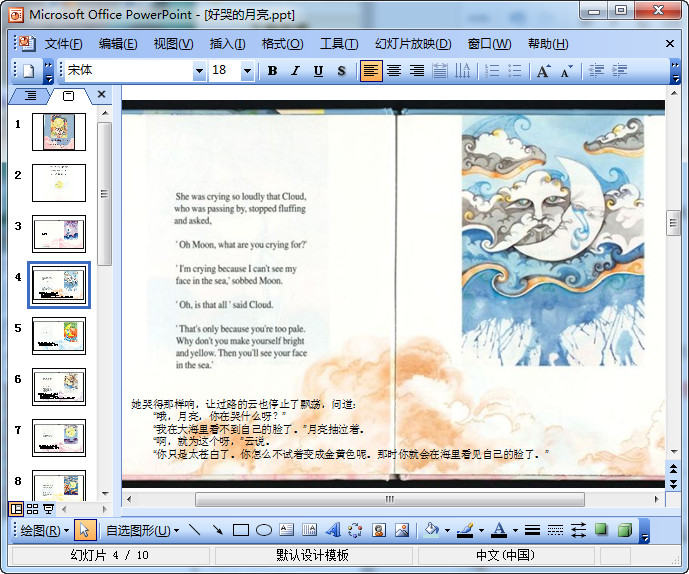Open the font size dropdown showing 18
This screenshot has height=574, width=689.
247,71
